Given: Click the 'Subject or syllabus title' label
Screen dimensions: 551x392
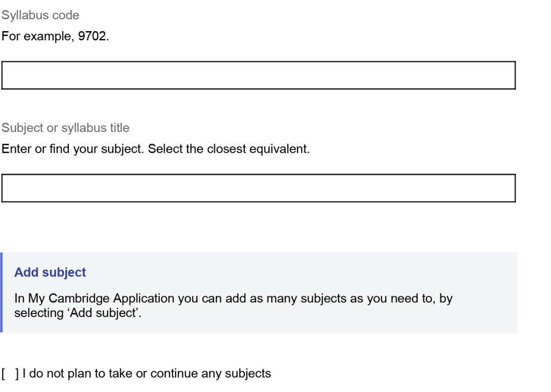Looking at the screenshot, I should click(65, 128).
